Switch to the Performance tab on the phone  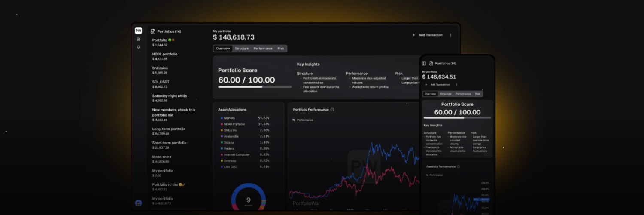(463, 94)
